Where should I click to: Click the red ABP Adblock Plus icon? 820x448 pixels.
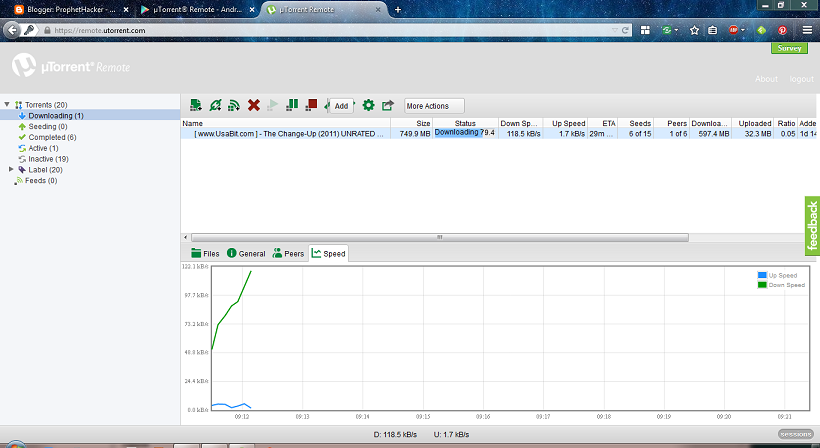coord(734,30)
